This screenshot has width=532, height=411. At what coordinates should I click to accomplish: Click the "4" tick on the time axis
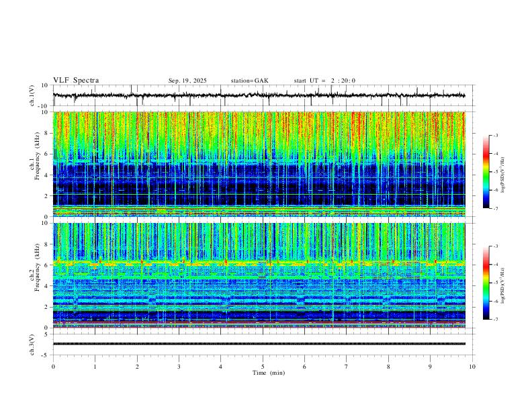[x=220, y=367]
